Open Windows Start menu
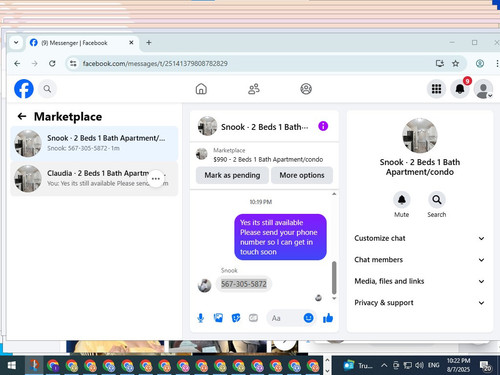The width and height of the screenshot is (500, 375). [12, 366]
